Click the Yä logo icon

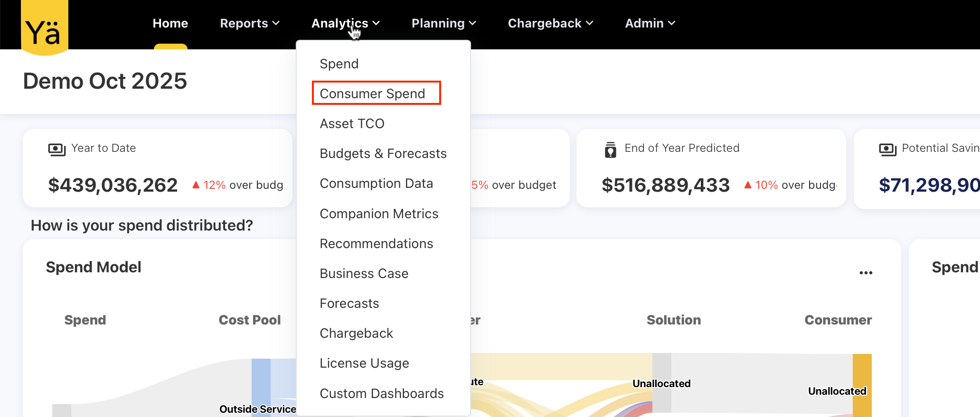click(44, 28)
